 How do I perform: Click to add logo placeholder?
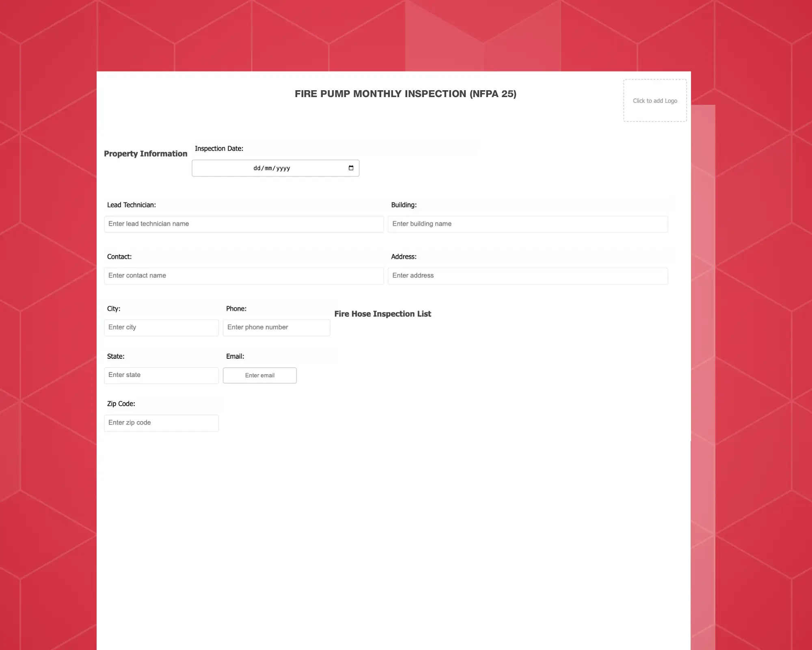point(654,100)
